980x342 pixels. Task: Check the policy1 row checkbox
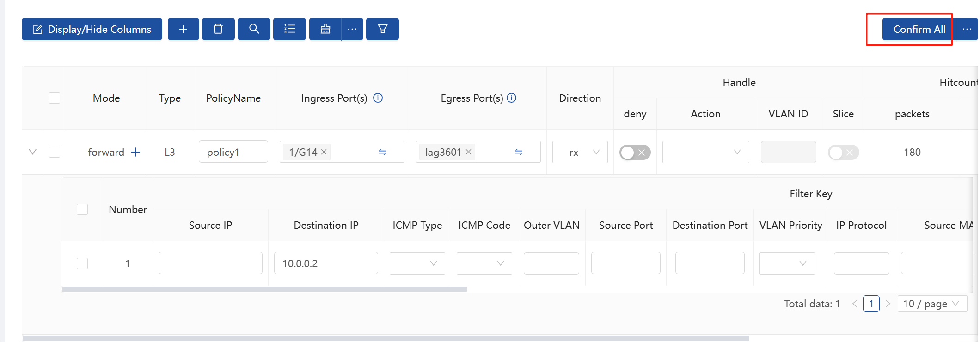[55, 152]
